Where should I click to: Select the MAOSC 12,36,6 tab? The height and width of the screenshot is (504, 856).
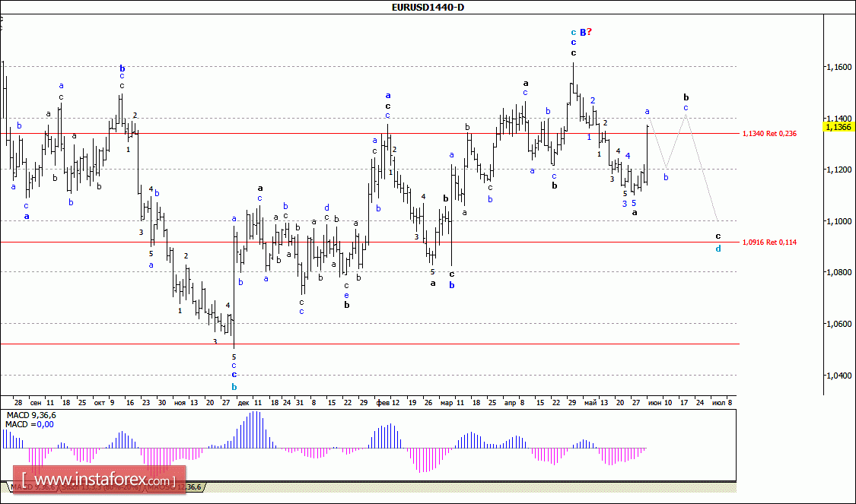(x=173, y=487)
